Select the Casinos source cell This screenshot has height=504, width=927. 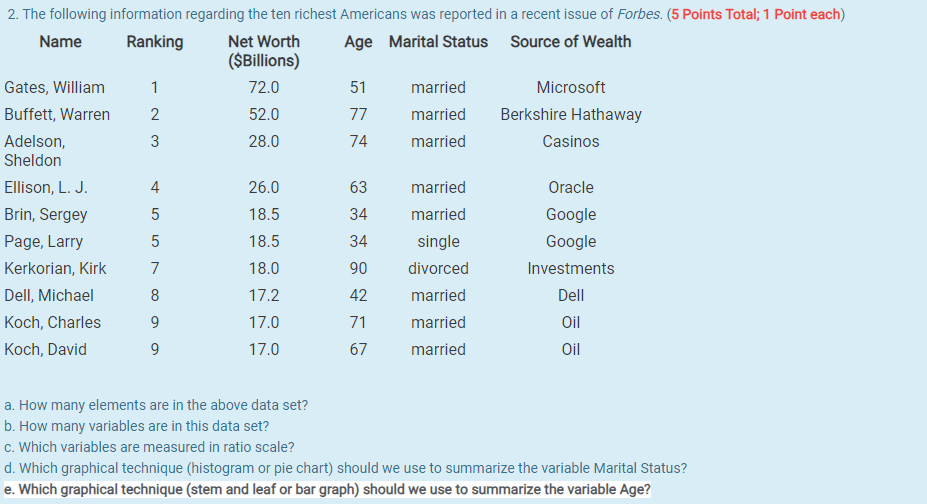[x=571, y=142]
